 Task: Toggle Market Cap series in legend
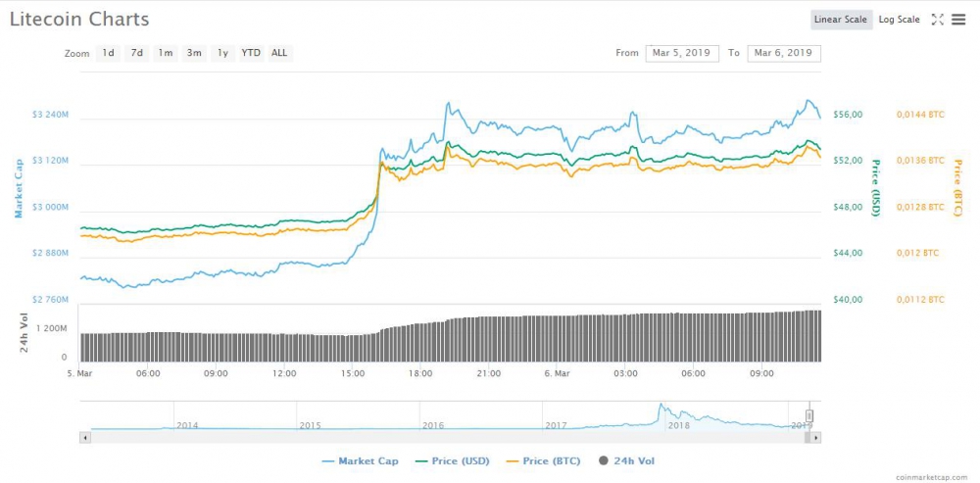[x=359, y=460]
